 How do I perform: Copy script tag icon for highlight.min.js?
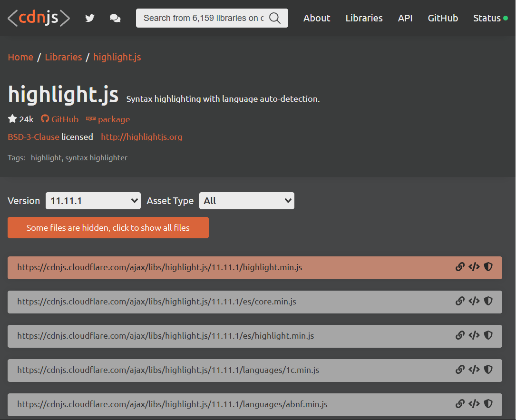pos(474,267)
